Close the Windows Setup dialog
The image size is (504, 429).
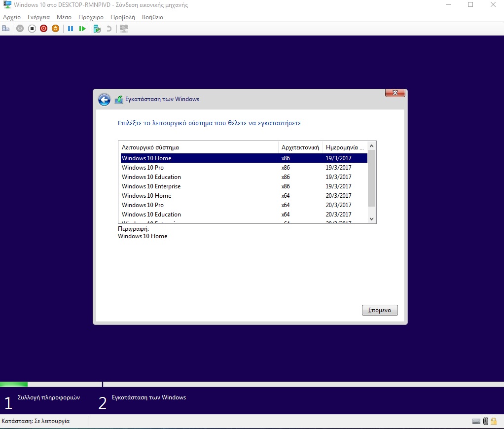point(395,93)
